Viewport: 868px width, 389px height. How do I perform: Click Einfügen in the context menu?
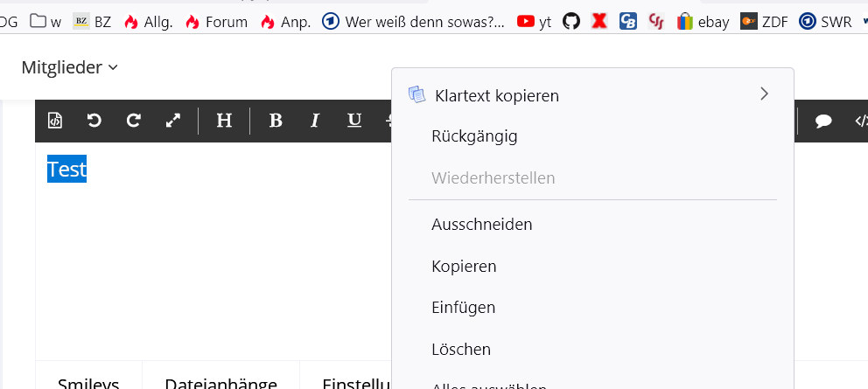point(463,308)
